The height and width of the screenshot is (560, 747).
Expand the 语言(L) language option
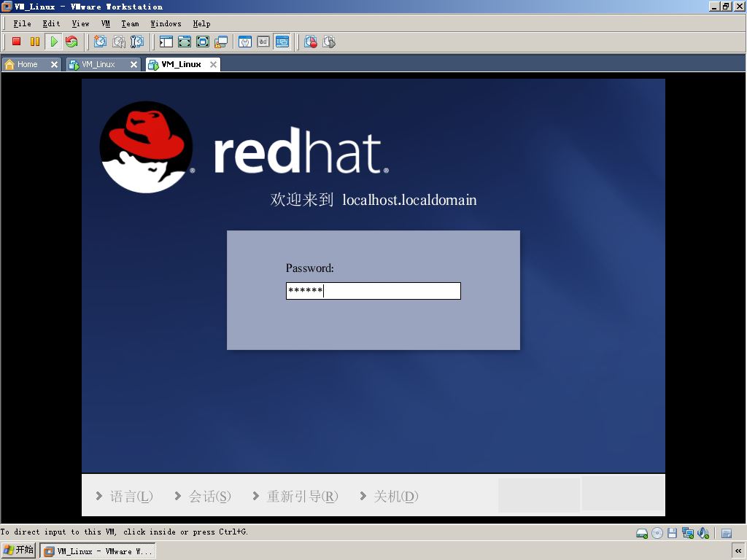124,496
